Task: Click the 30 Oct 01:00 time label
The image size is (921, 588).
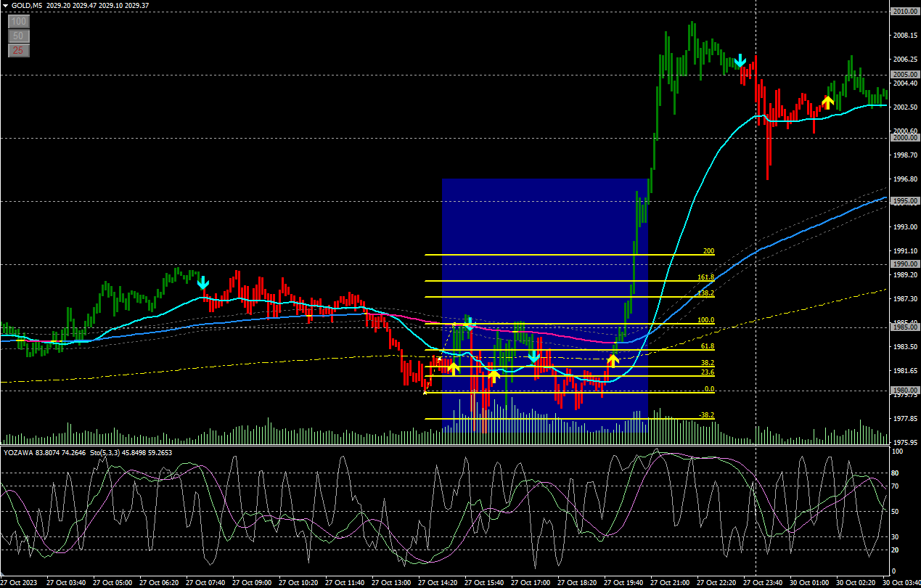Action: click(x=811, y=582)
